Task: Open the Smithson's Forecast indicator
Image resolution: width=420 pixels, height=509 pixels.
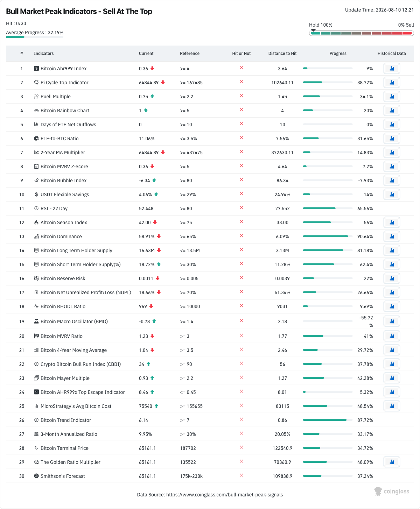Action: (63, 476)
